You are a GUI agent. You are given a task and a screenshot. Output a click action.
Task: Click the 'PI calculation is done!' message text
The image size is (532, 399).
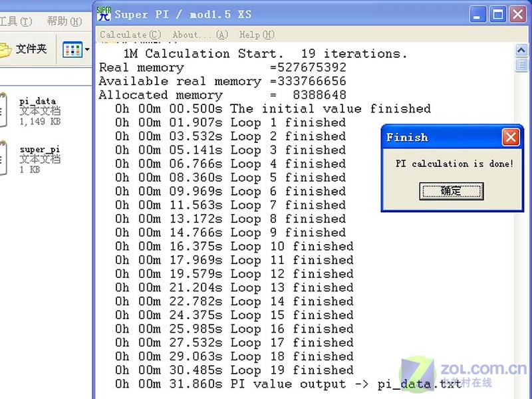454,164
